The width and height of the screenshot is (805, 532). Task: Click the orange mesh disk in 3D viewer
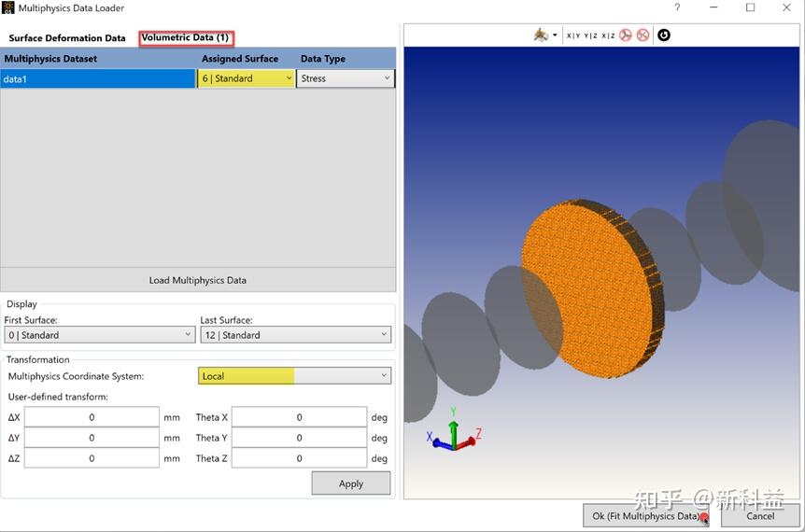click(x=592, y=288)
